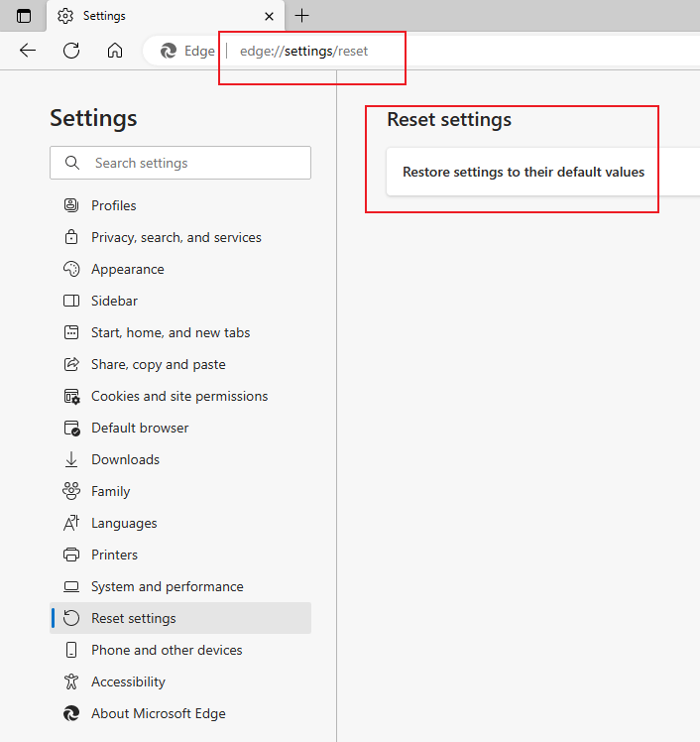The height and width of the screenshot is (742, 700).
Task: Open Profiles settings
Action: pos(180,205)
